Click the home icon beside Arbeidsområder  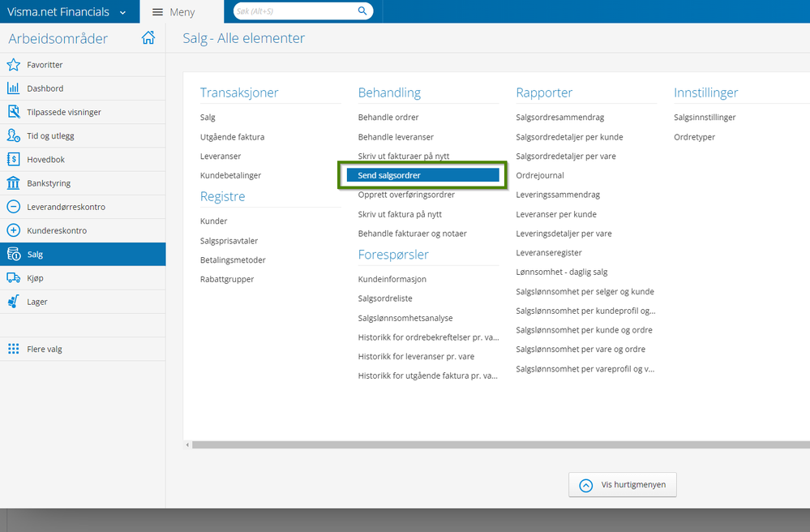(148, 37)
